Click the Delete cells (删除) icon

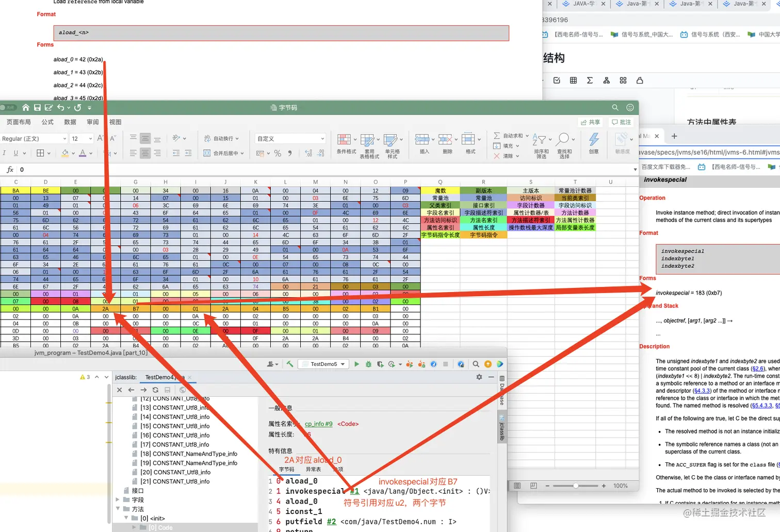coord(445,139)
